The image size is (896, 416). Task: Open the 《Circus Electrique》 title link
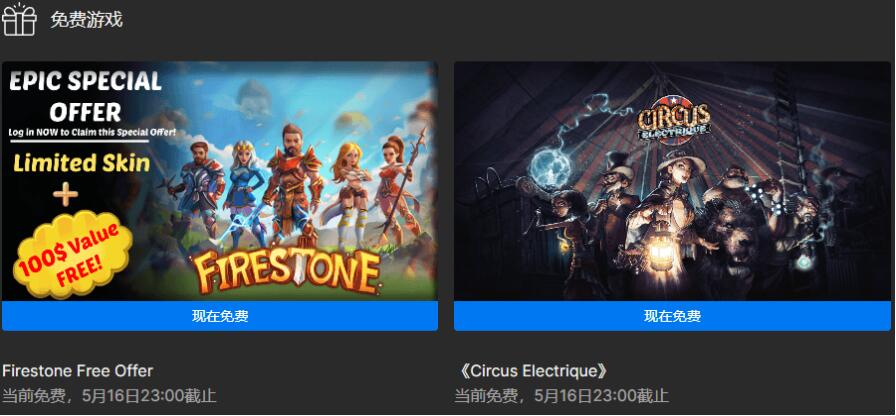[533, 371]
